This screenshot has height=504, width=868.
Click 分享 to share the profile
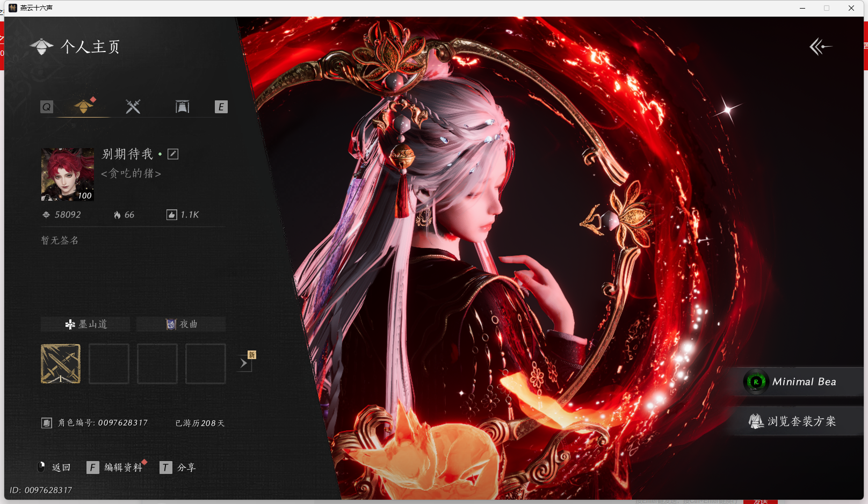tap(186, 468)
